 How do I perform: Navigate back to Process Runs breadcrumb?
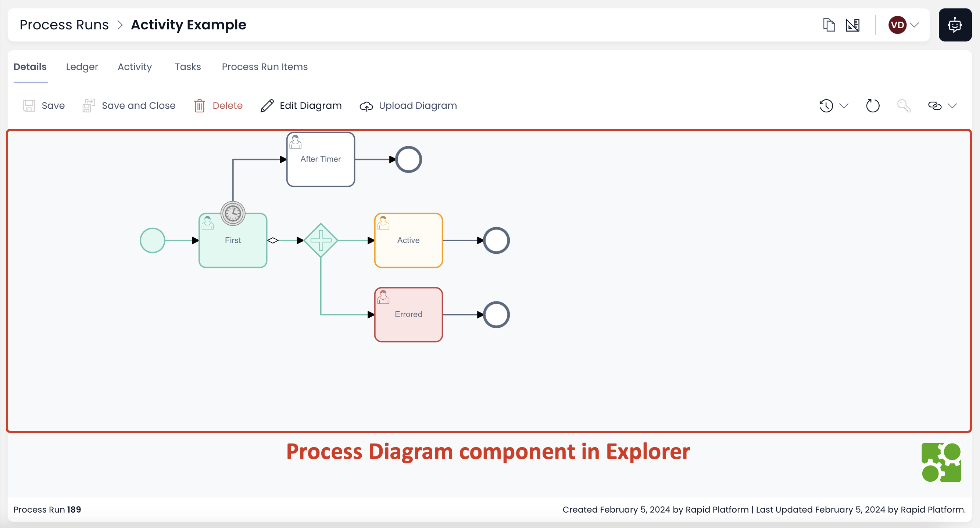pos(64,24)
